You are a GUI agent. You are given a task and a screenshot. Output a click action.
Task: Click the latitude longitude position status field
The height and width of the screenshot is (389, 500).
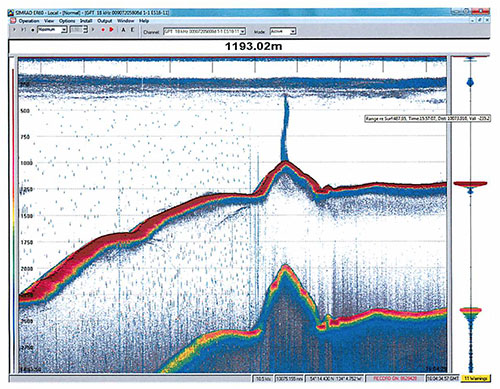coord(334,379)
